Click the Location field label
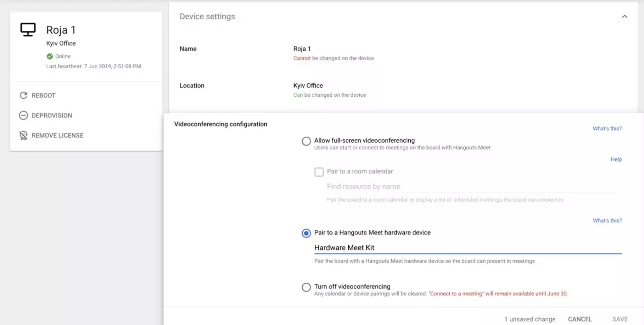644x325 pixels. 192,85
